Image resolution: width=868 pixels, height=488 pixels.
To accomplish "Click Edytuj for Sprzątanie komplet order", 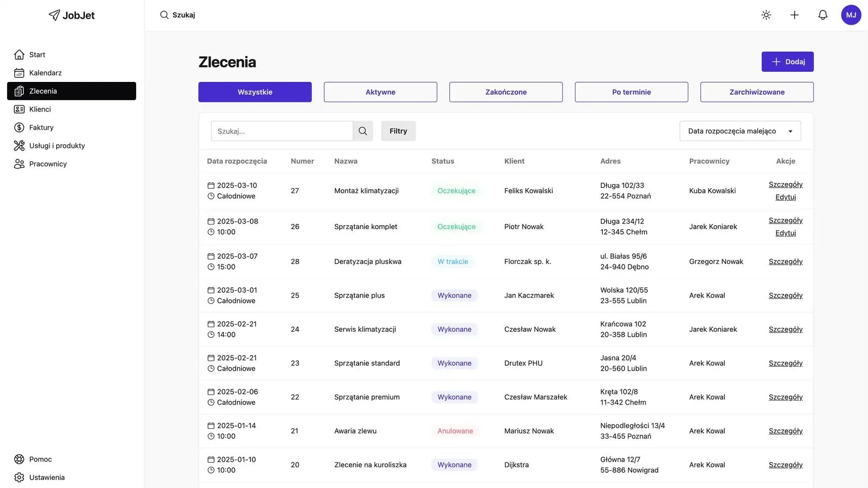I will coord(786,233).
